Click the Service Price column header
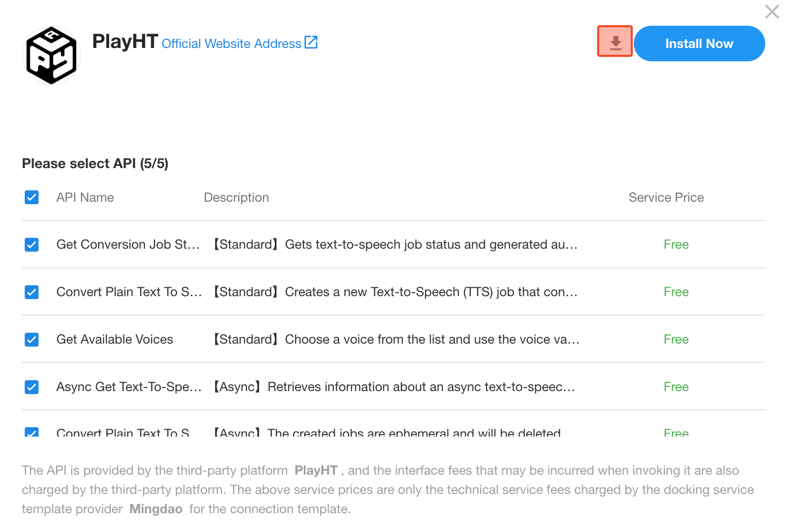Viewport: 787px width, 532px height. click(x=666, y=197)
